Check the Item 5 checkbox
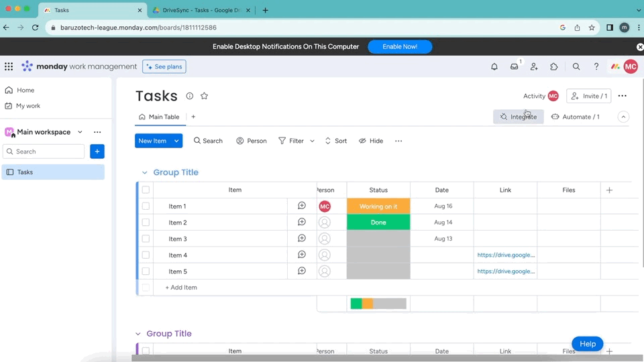 (146, 271)
